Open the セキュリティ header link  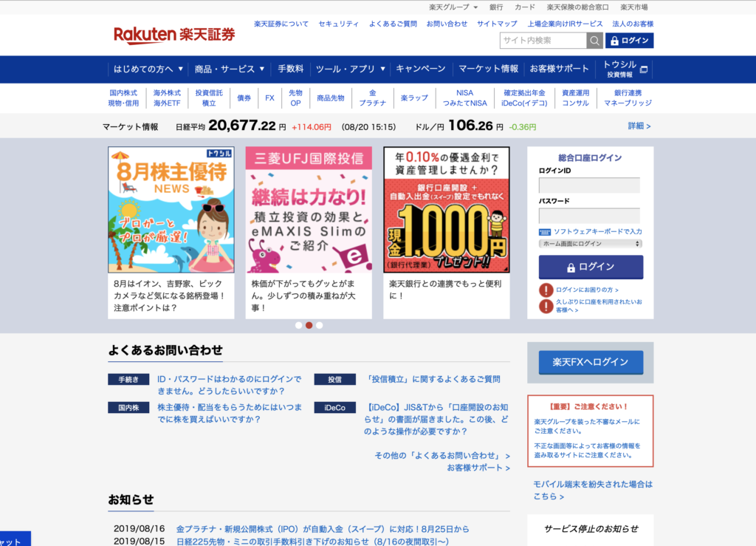[338, 24]
